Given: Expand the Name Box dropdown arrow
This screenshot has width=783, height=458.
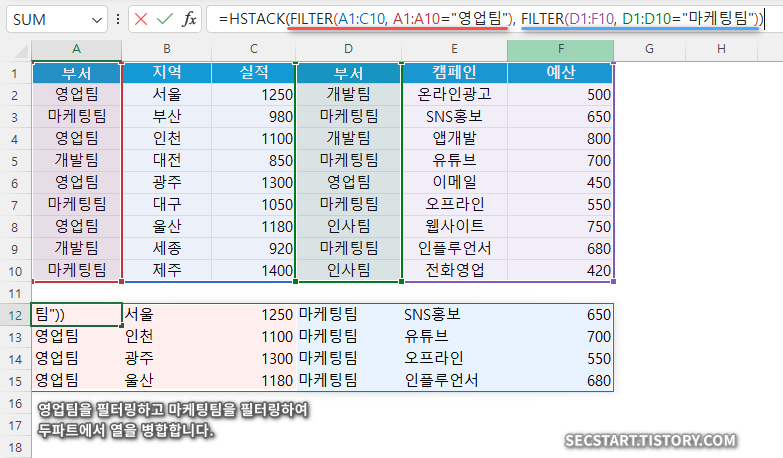Looking at the screenshot, I should pyautogui.click(x=96, y=20).
